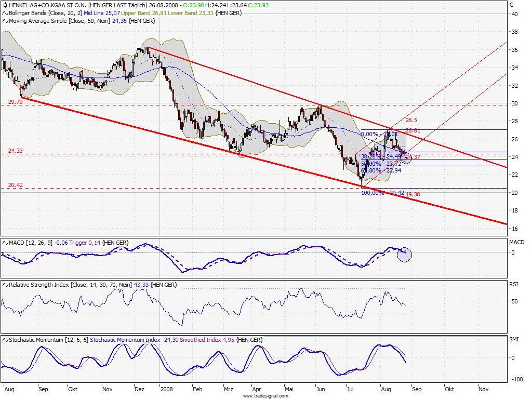Viewport: 532px width, 399px height.
Task: Click the C:23.93 close price in header
Action: [x=258, y=5]
